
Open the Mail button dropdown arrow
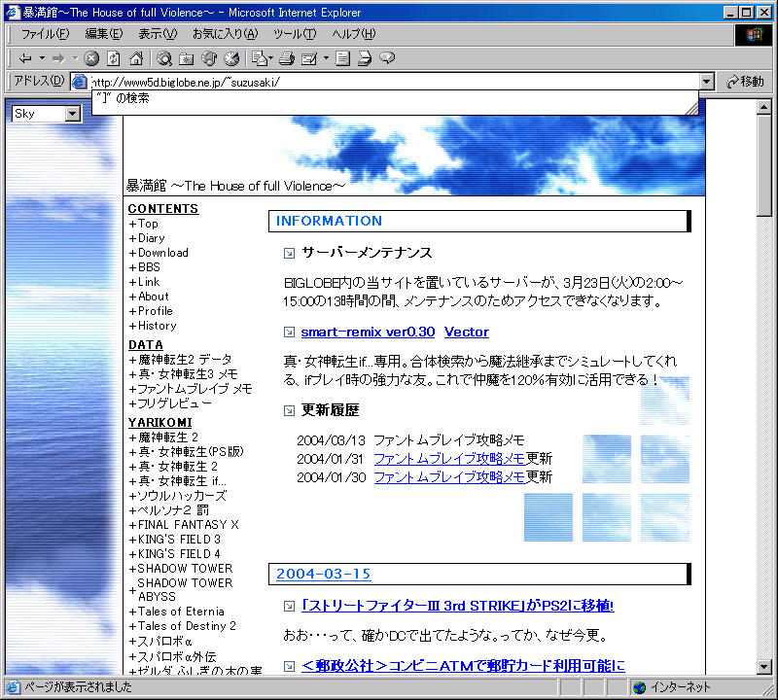(x=271, y=58)
